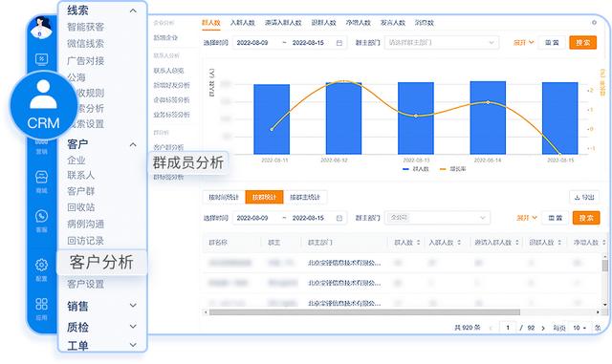Open 客户设置 under 客户
This screenshot has width=612, height=364.
(x=85, y=284)
